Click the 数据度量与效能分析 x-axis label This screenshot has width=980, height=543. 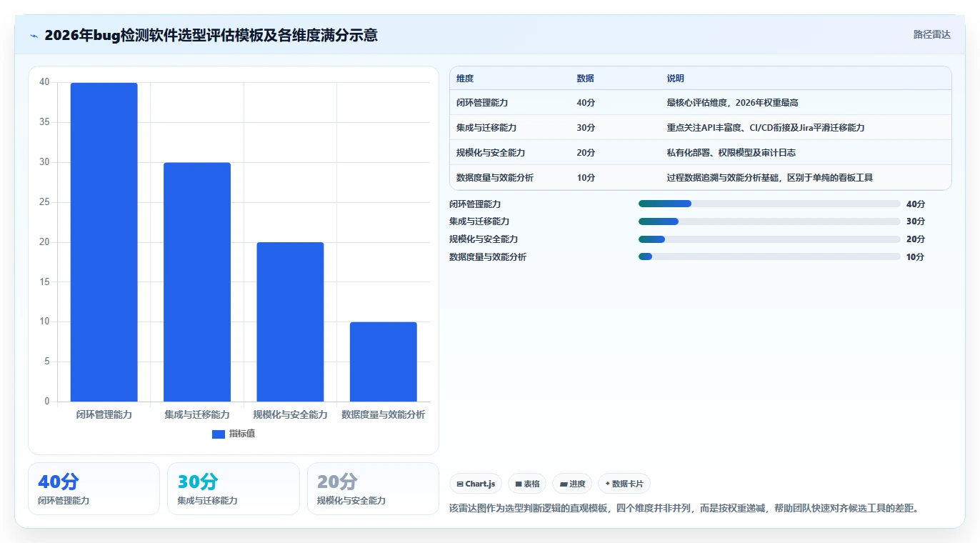pyautogui.click(x=384, y=414)
